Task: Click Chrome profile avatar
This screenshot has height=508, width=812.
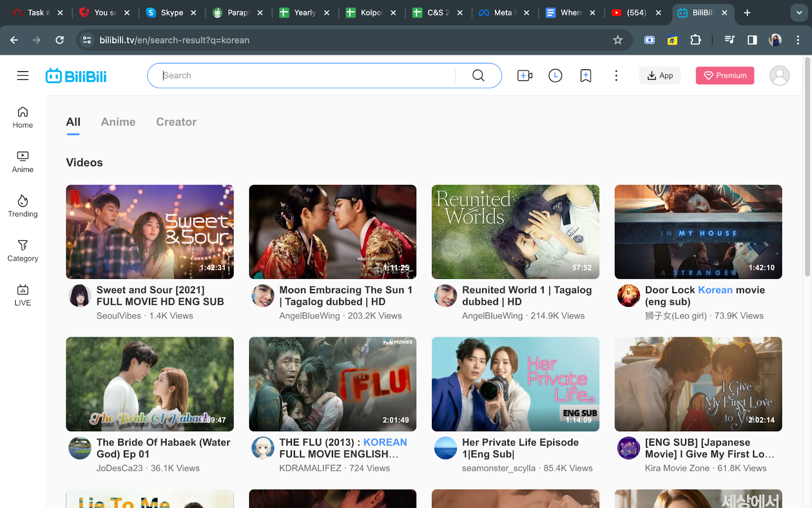Action: point(775,40)
